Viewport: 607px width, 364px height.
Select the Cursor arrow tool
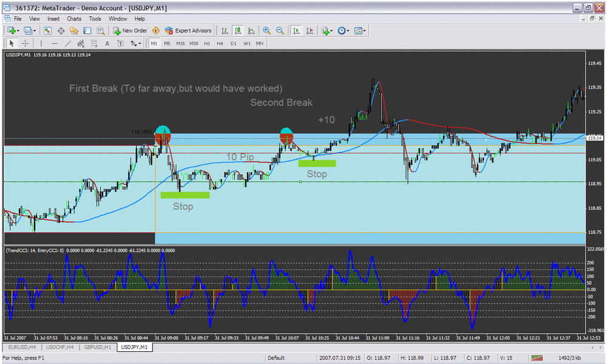click(x=12, y=43)
